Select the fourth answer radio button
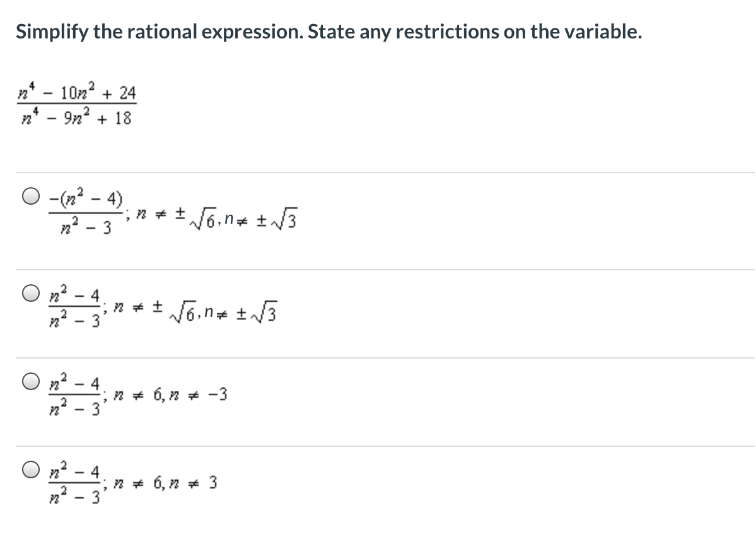756x547 pixels. click(30, 468)
